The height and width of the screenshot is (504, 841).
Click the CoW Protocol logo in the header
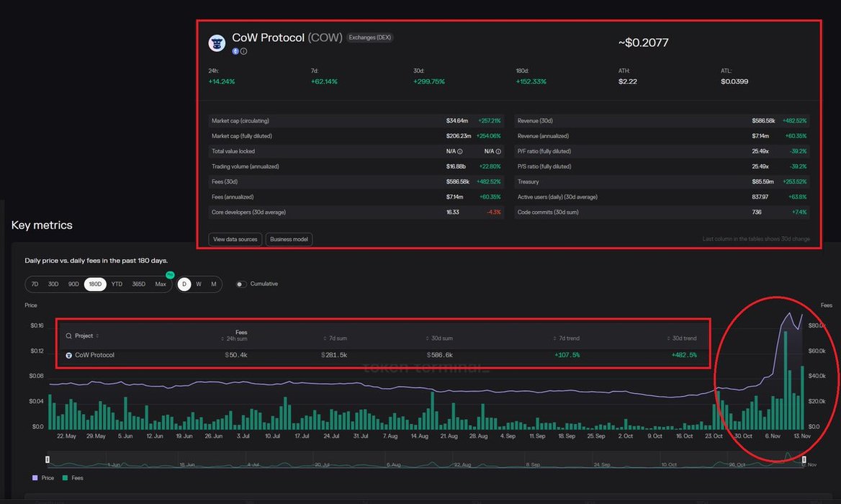pos(217,42)
